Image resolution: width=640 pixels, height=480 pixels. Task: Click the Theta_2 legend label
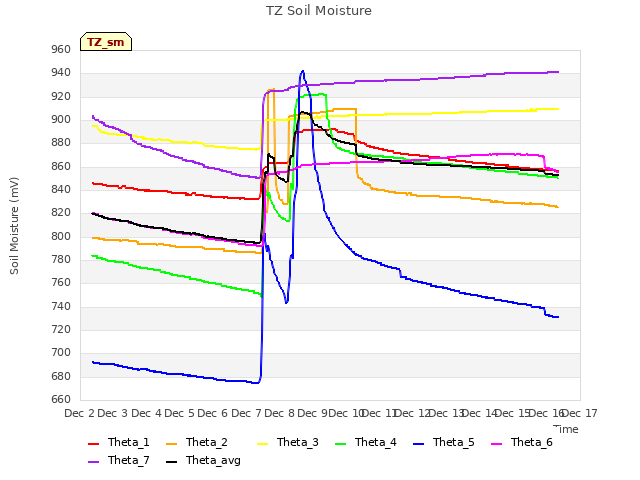(207, 442)
